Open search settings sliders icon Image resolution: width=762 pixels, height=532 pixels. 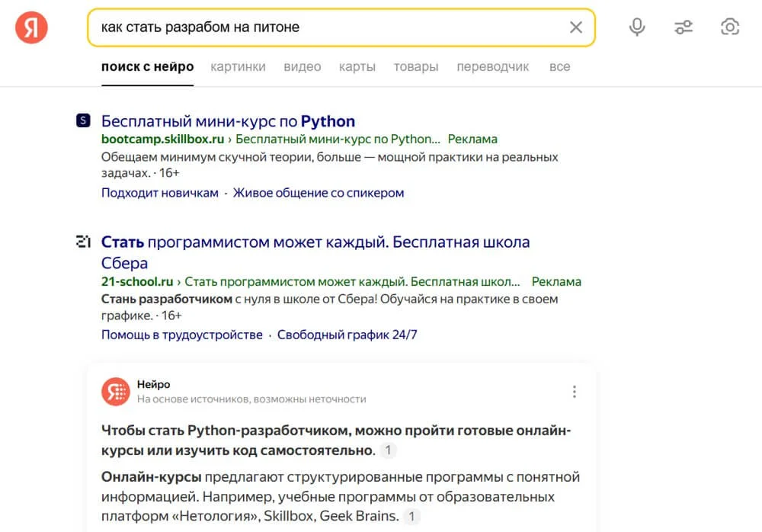click(x=684, y=27)
